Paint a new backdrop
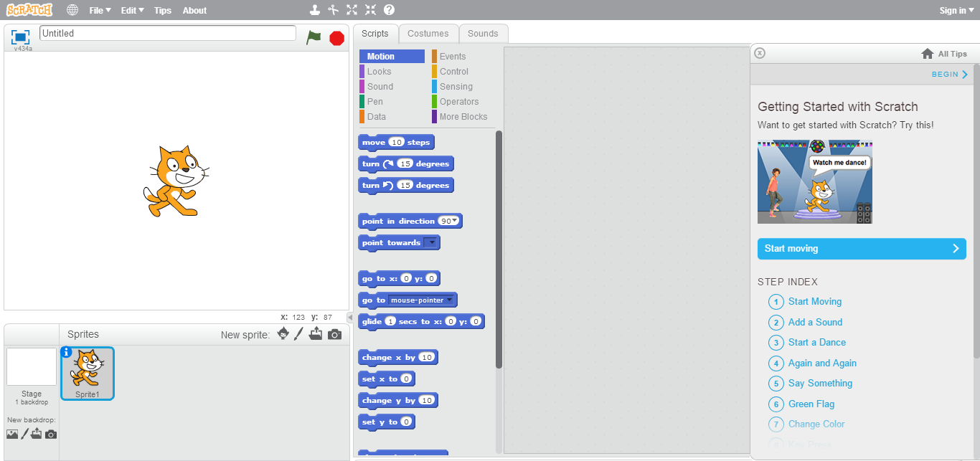 (24, 434)
